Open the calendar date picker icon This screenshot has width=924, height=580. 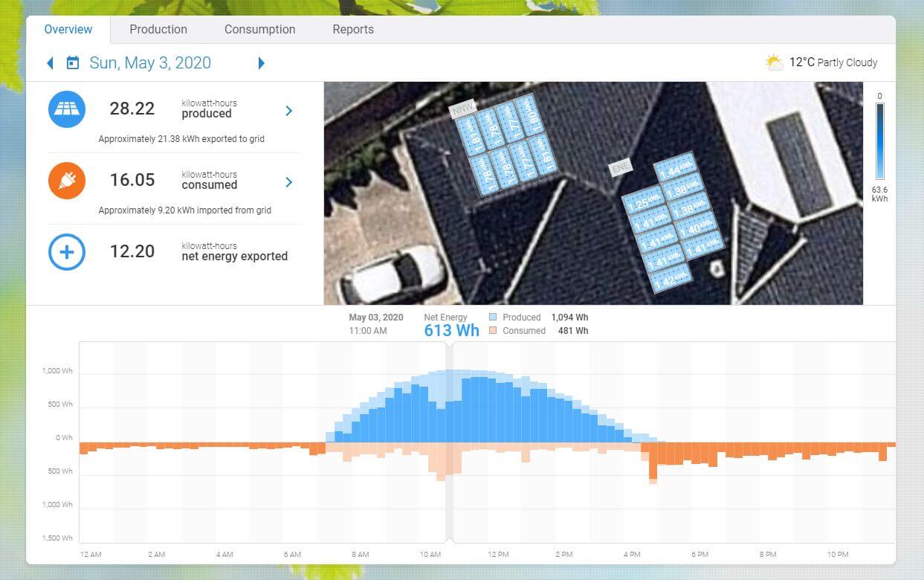pos(72,63)
